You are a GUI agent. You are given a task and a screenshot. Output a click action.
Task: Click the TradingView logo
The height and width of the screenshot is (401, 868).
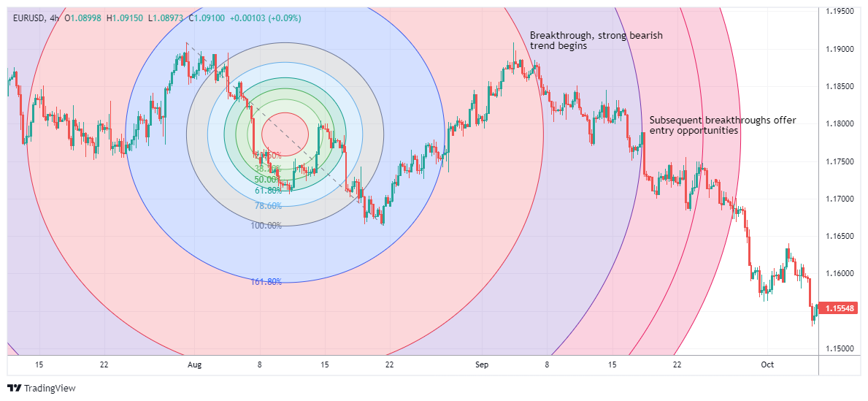tap(41, 388)
